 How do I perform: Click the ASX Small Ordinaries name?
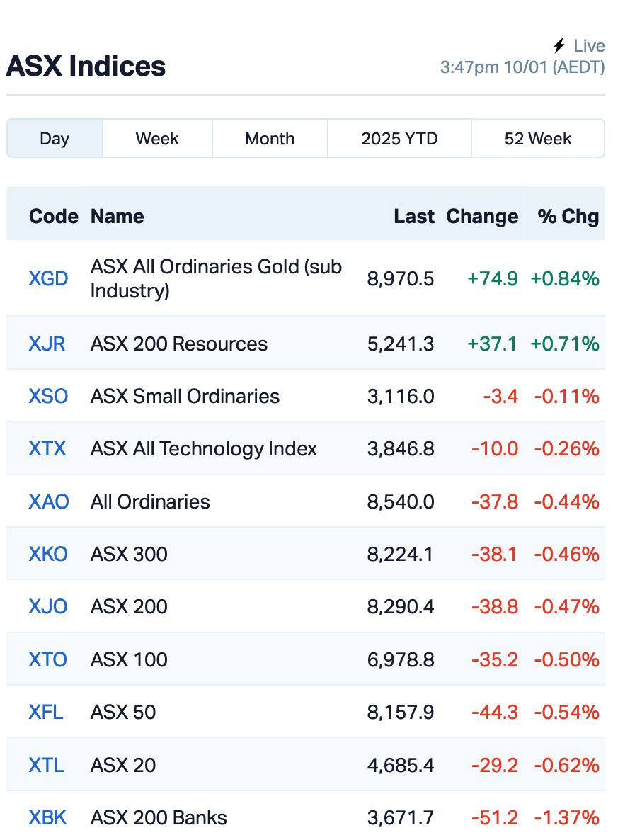tap(185, 396)
